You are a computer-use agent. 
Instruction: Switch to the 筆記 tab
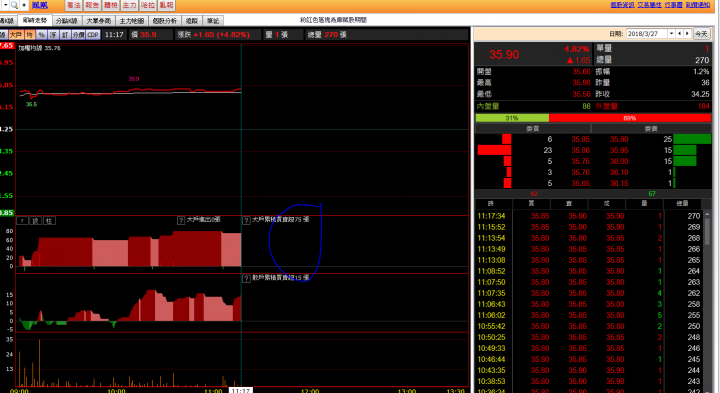tap(213, 21)
